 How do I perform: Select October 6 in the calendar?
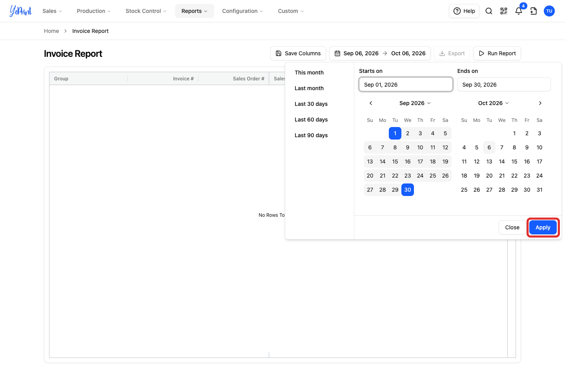[489, 147]
